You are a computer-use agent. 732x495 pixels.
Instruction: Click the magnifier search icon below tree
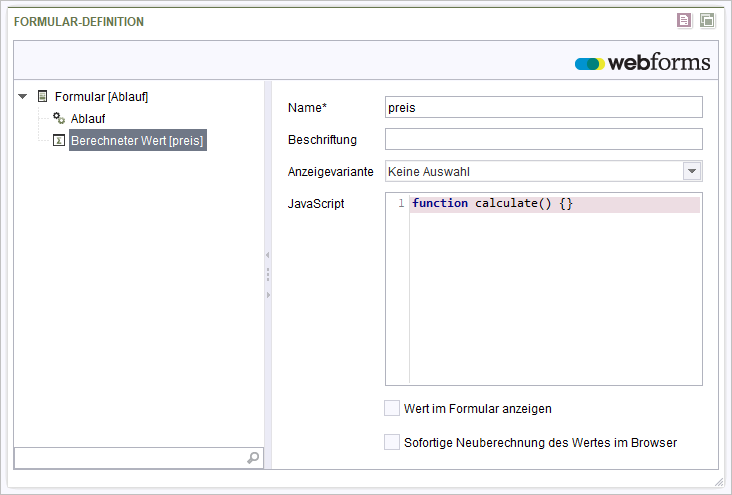point(253,458)
